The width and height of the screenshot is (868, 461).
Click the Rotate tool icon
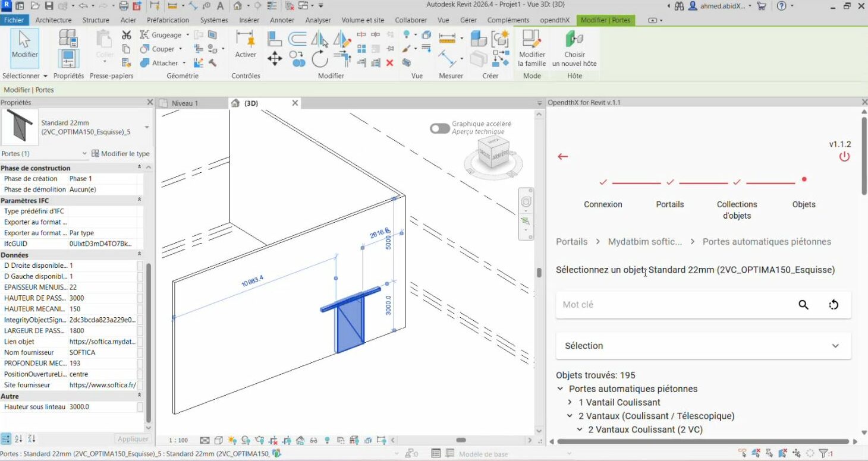point(320,58)
